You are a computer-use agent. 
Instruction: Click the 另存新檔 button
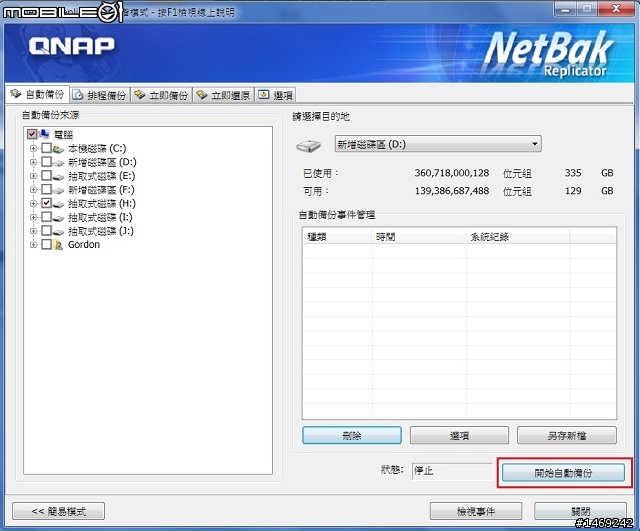[567, 435]
